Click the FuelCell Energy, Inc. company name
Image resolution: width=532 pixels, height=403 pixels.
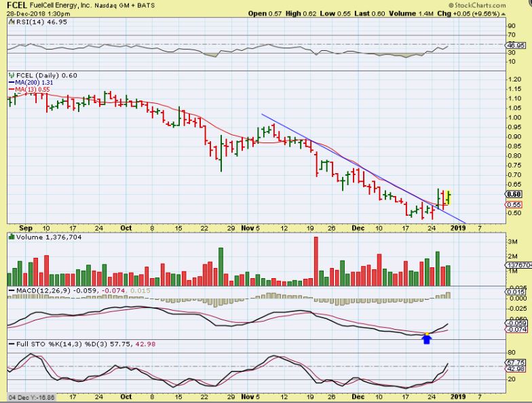pos(60,5)
